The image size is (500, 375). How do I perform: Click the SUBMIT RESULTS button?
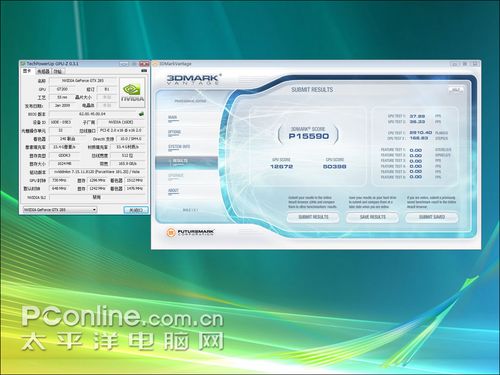[x=313, y=217]
